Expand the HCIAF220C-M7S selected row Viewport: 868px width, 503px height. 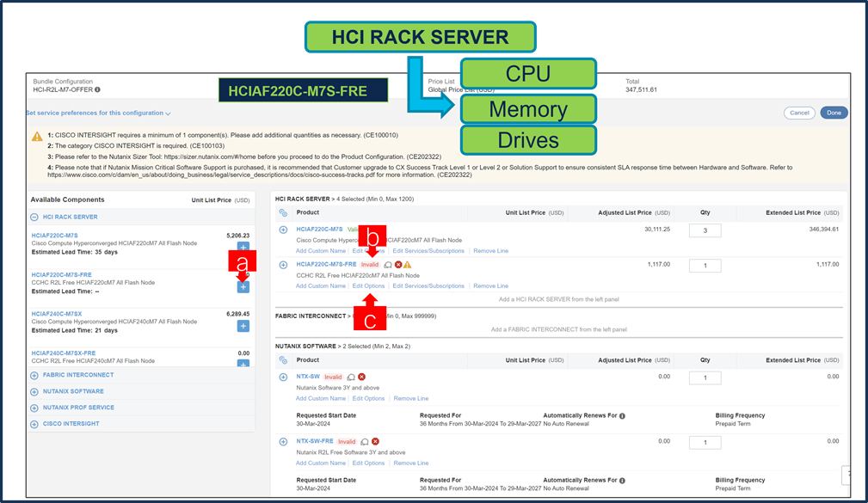point(283,230)
